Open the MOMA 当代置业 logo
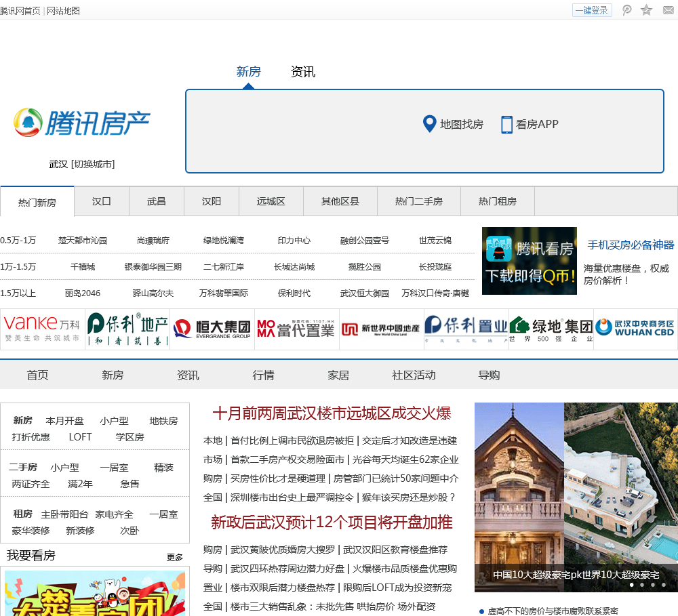The image size is (678, 616). click(x=297, y=329)
